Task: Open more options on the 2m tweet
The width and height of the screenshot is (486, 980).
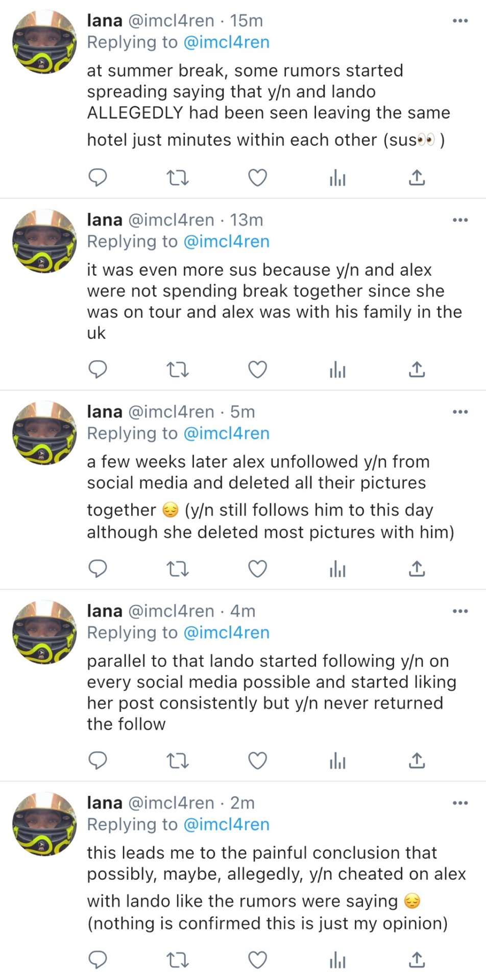Action: pyautogui.click(x=459, y=803)
